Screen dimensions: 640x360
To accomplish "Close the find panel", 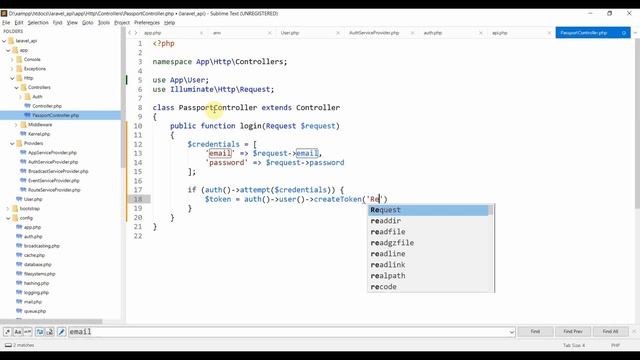I will 634,331.
